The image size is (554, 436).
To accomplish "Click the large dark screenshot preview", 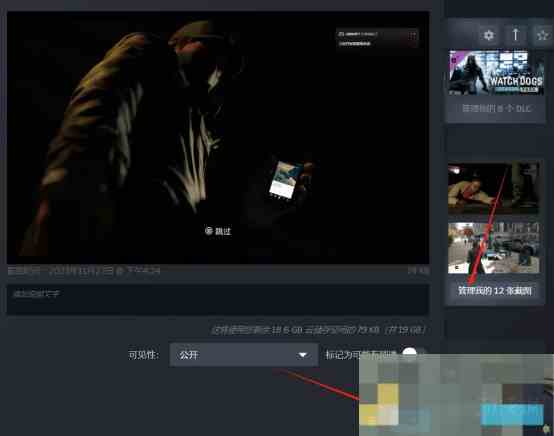I will (x=218, y=137).
